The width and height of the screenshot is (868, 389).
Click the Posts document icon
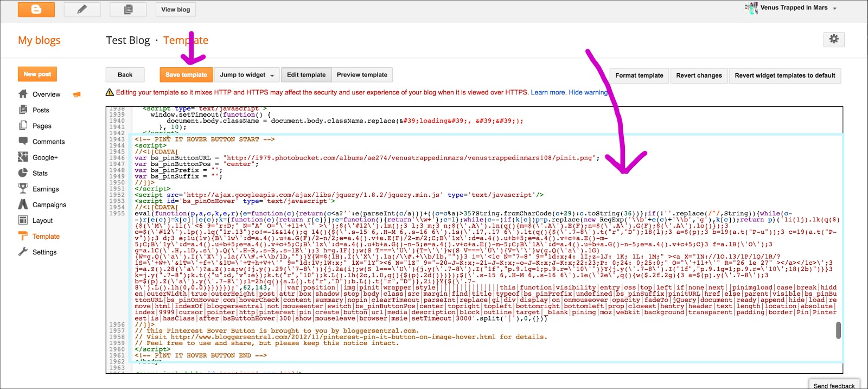tap(23, 110)
